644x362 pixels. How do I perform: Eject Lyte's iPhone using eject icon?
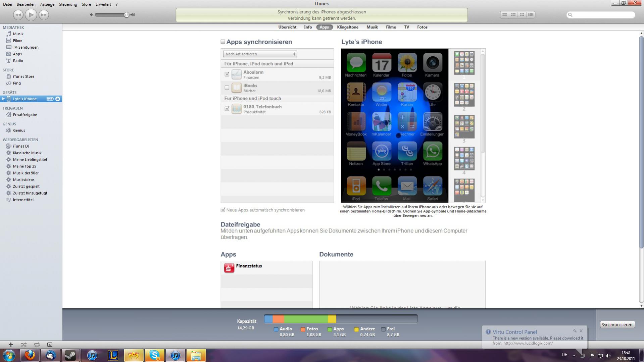(x=58, y=99)
